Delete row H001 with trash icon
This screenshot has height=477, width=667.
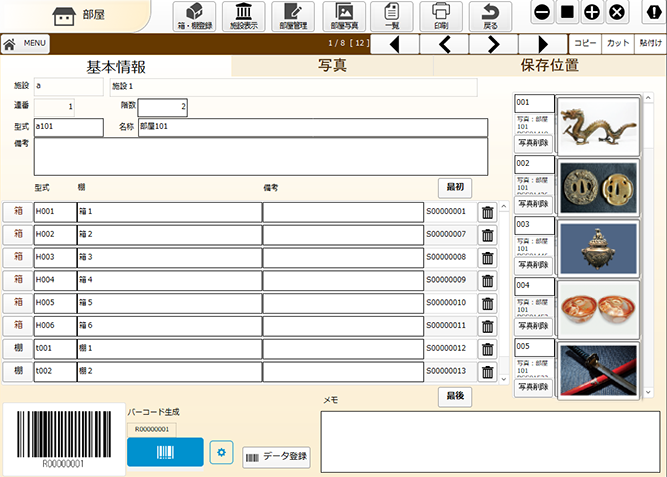(x=487, y=212)
